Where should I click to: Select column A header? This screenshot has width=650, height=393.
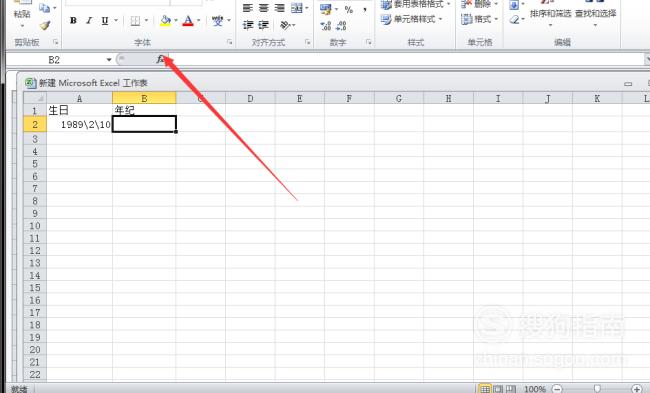point(79,98)
